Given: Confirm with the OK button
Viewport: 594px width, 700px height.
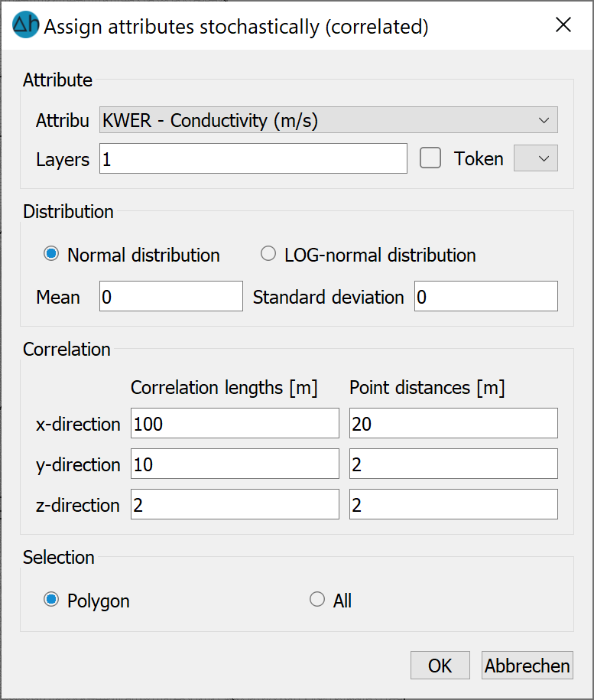Looking at the screenshot, I should pos(440,665).
